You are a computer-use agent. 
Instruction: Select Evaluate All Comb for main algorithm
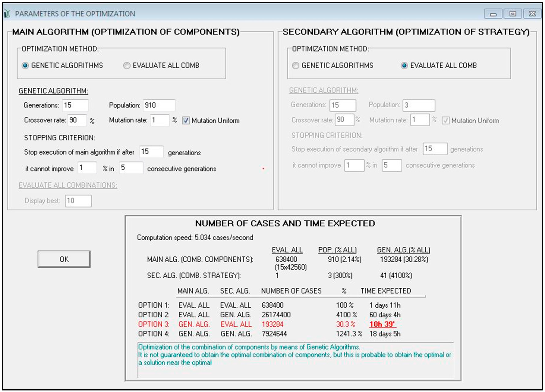127,66
